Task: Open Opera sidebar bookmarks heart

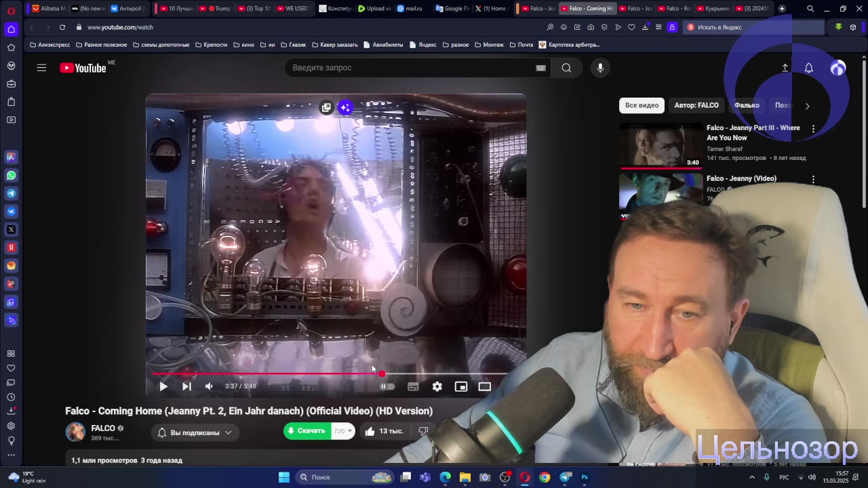Action: click(11, 368)
